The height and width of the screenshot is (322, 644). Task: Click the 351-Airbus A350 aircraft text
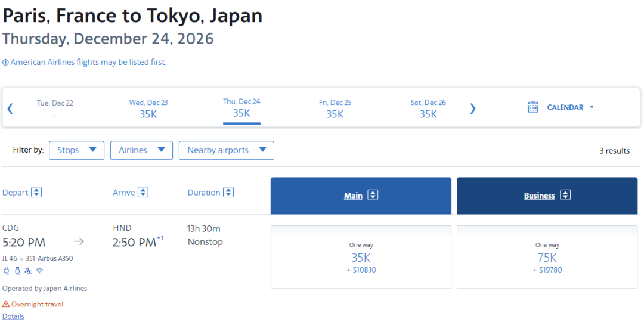pos(49,259)
